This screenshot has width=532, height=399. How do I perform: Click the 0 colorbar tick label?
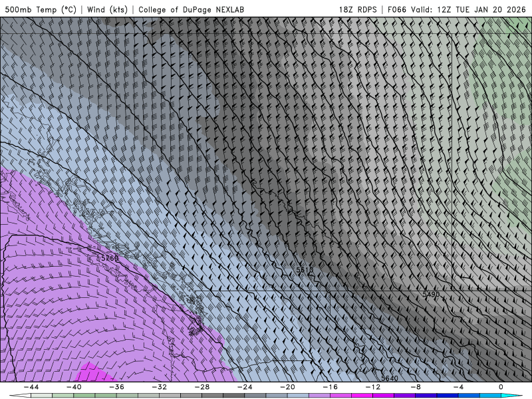501,387
